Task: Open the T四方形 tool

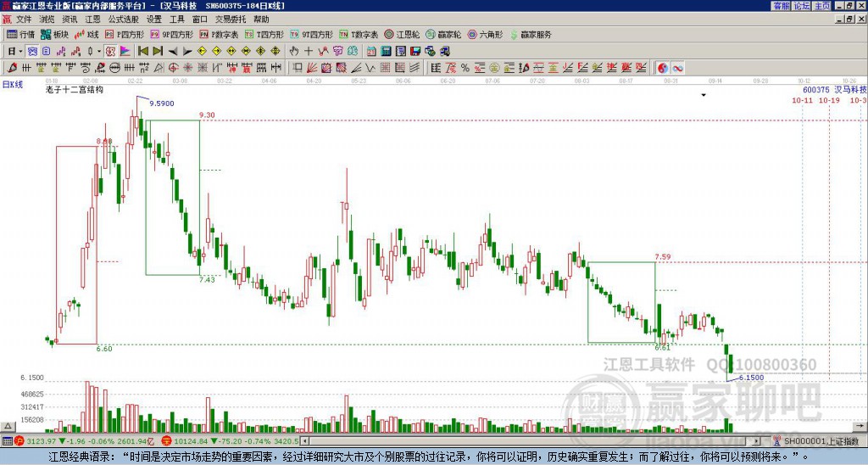Action: tap(264, 34)
